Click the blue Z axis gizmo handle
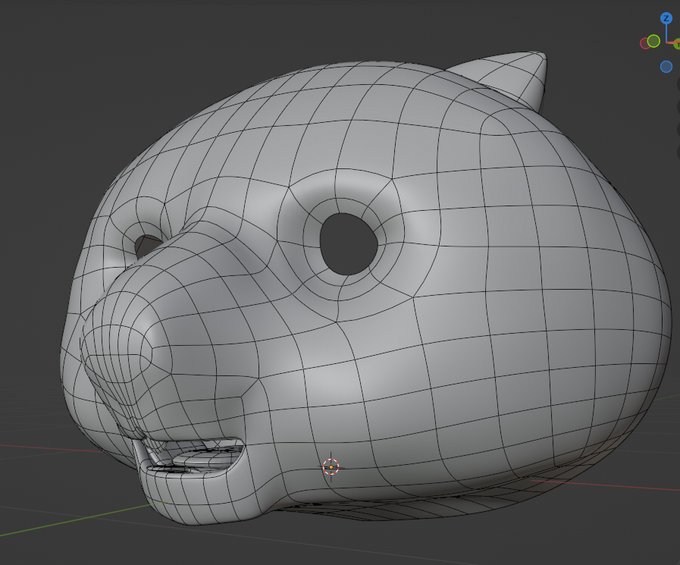 point(666,19)
